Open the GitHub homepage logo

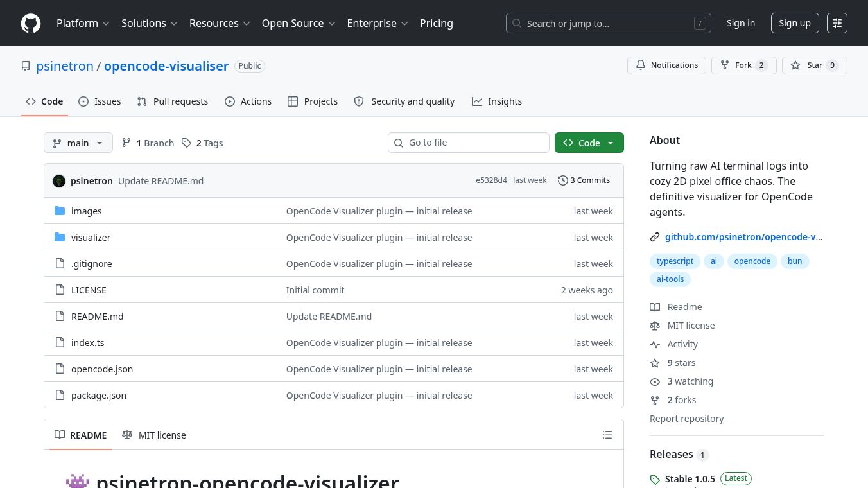pos(31,23)
